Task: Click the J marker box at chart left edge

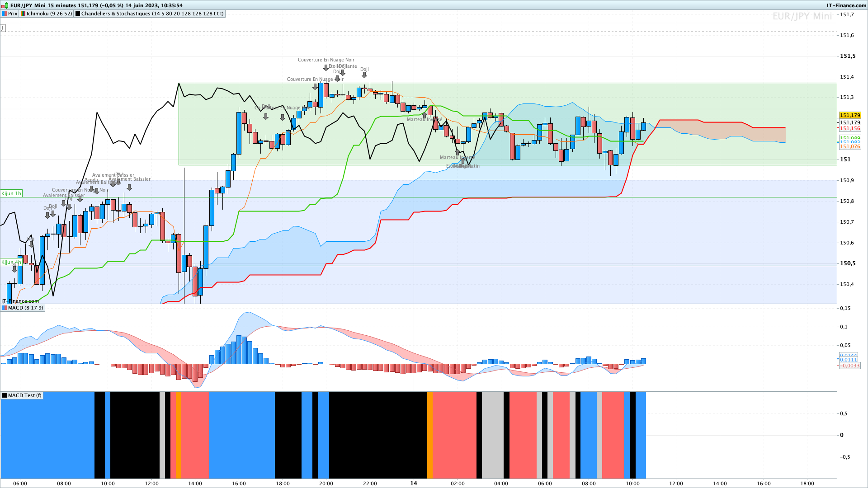Action: (2, 28)
